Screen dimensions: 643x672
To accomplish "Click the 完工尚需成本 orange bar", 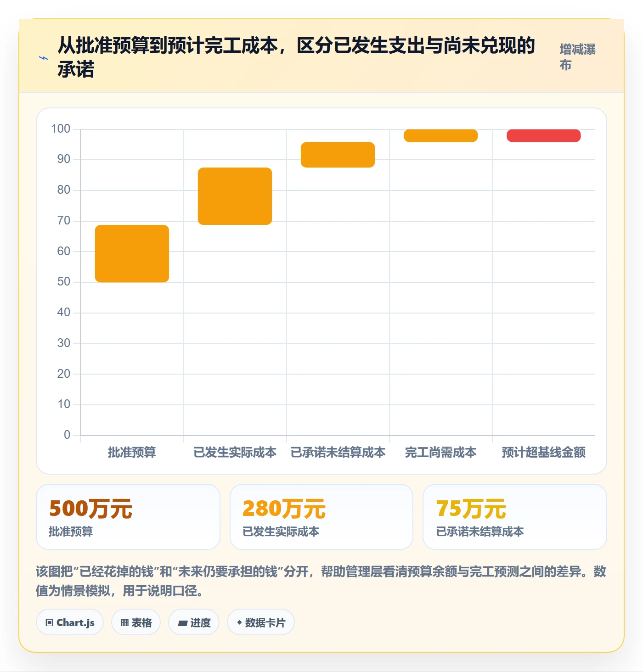I will 440,135.
